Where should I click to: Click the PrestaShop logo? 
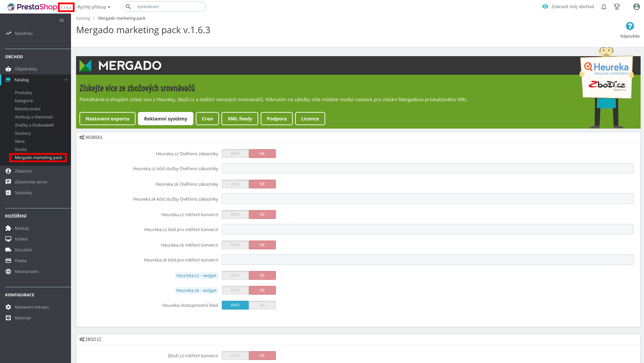32,7
